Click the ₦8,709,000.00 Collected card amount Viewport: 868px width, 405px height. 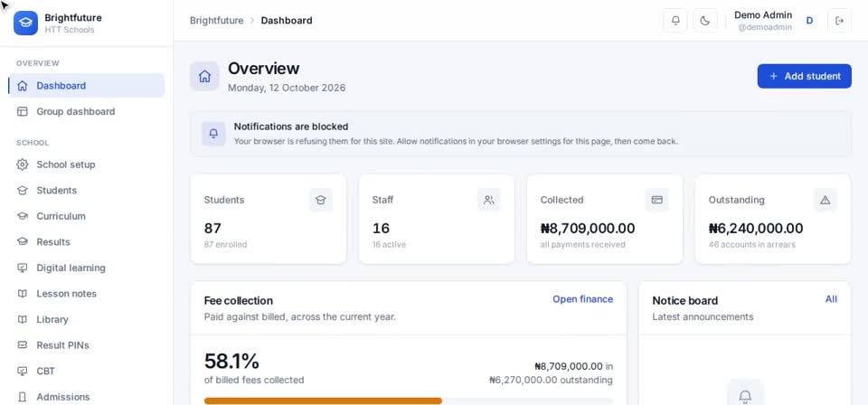click(588, 228)
